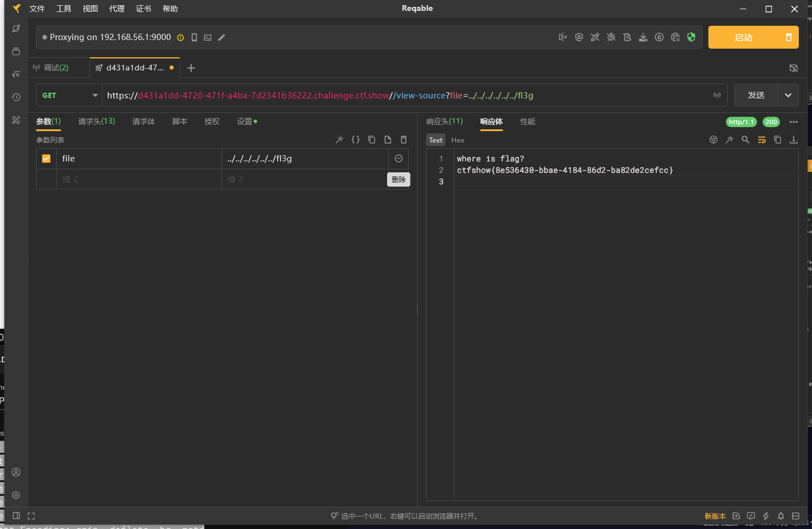Toggle the orange word wrap icon

pyautogui.click(x=762, y=140)
